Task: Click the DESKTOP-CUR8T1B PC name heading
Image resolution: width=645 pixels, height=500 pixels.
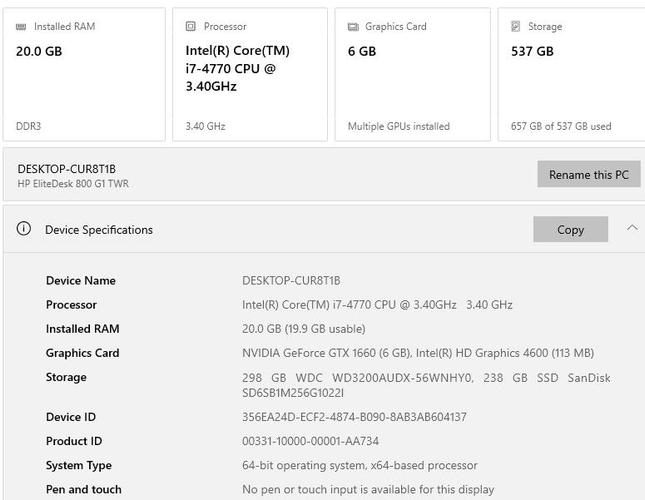Action: (x=67, y=169)
